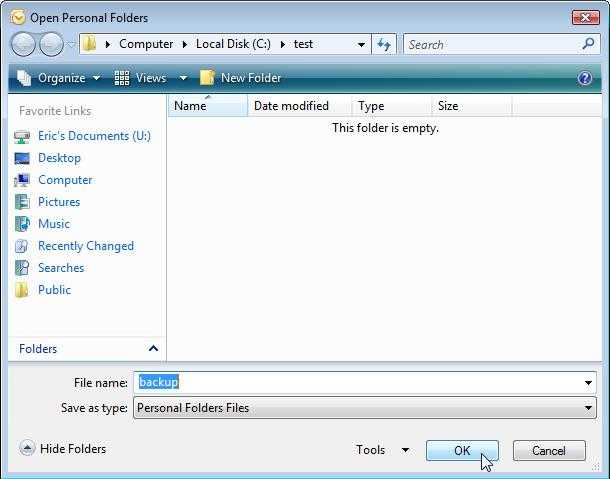Open the Organize menu
610x479 pixels.
tap(59, 78)
